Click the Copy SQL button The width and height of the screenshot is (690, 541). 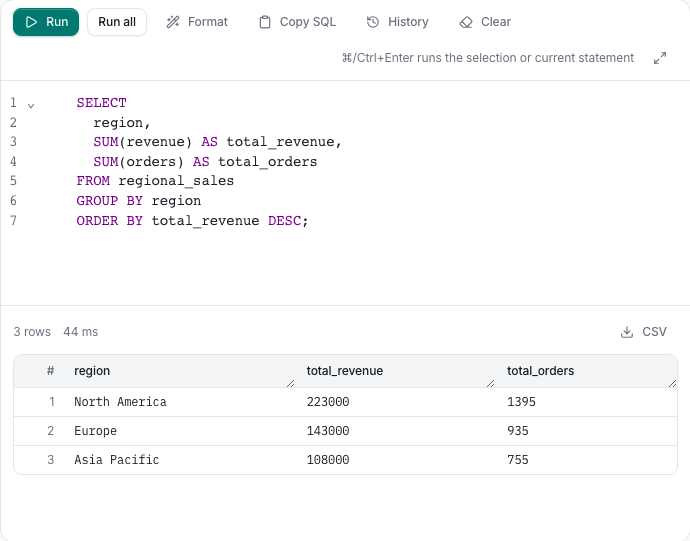(x=297, y=22)
